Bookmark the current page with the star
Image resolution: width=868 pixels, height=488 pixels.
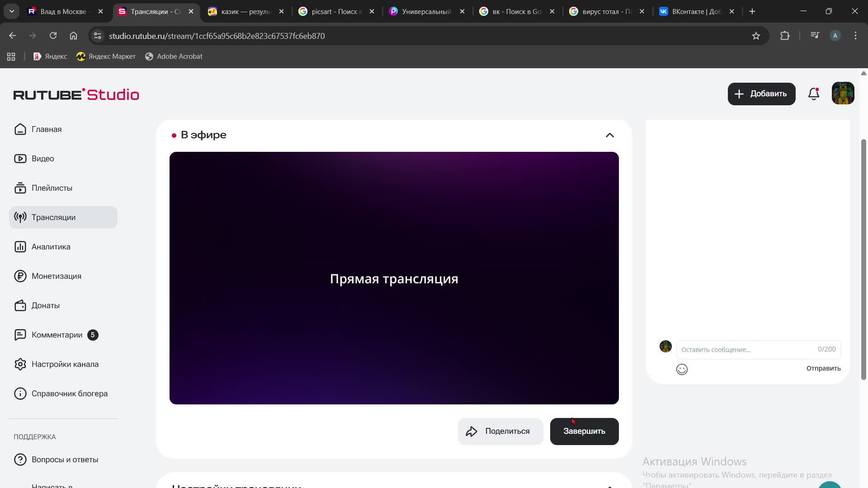pyautogui.click(x=756, y=36)
